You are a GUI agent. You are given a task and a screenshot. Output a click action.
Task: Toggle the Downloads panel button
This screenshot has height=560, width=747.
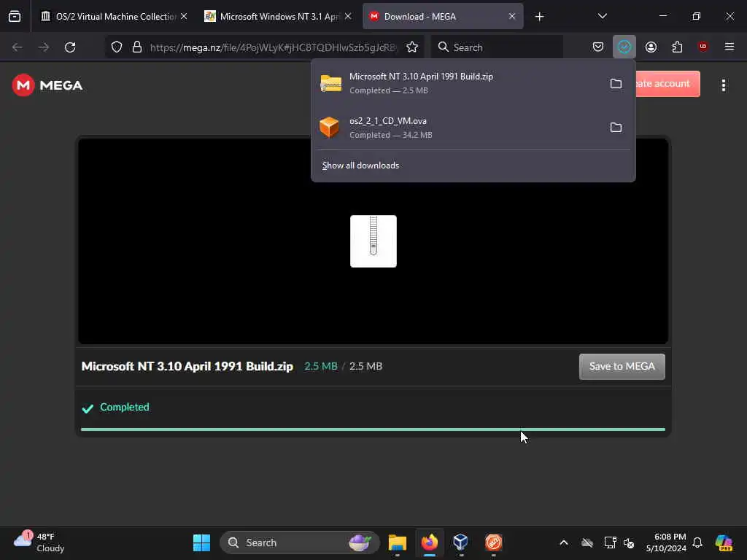pyautogui.click(x=624, y=47)
